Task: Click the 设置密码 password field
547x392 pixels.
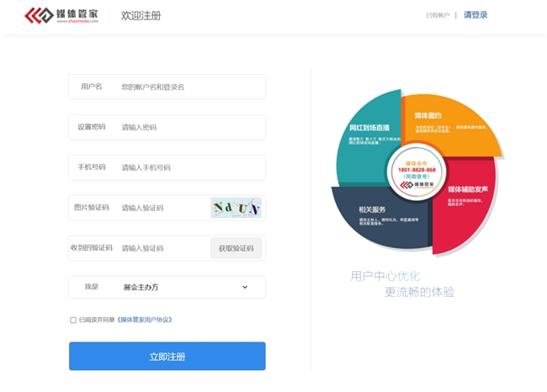Action: coord(189,127)
